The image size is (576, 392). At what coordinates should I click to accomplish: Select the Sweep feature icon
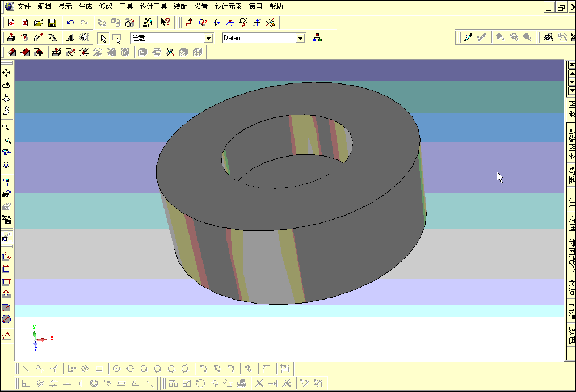(x=38, y=37)
